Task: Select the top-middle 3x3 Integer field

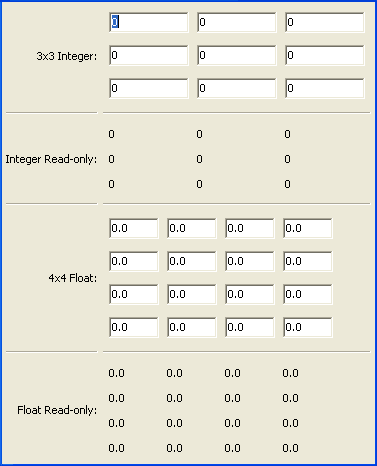Action: pyautogui.click(x=237, y=22)
